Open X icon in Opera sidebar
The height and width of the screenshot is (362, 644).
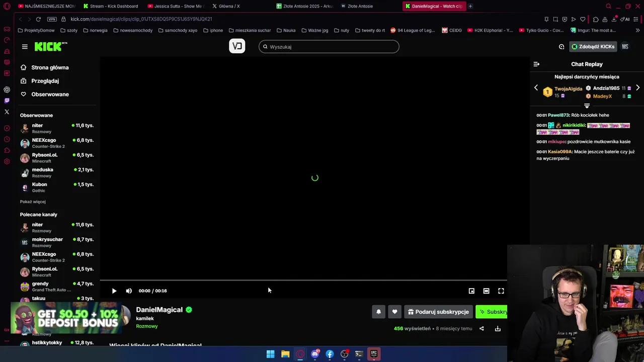point(7,112)
